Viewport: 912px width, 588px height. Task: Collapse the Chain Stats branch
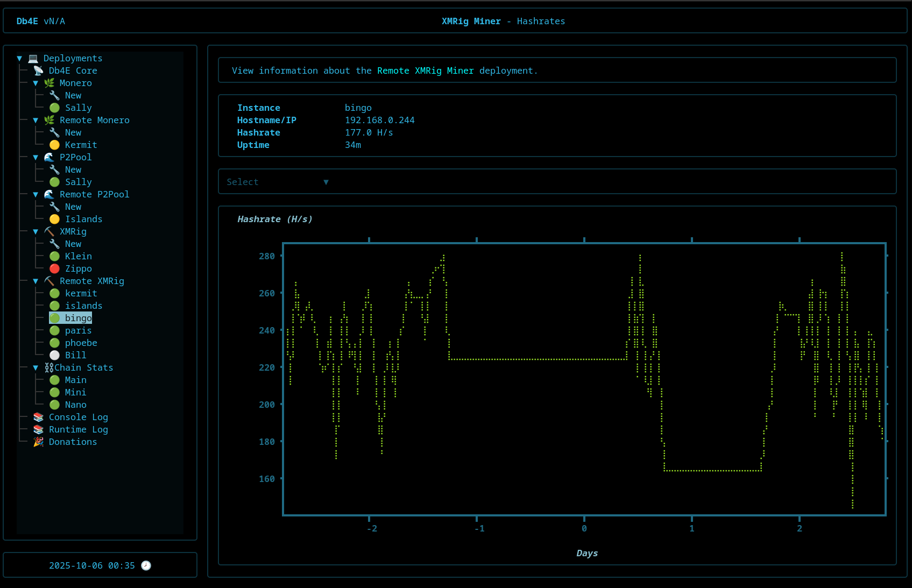36,367
